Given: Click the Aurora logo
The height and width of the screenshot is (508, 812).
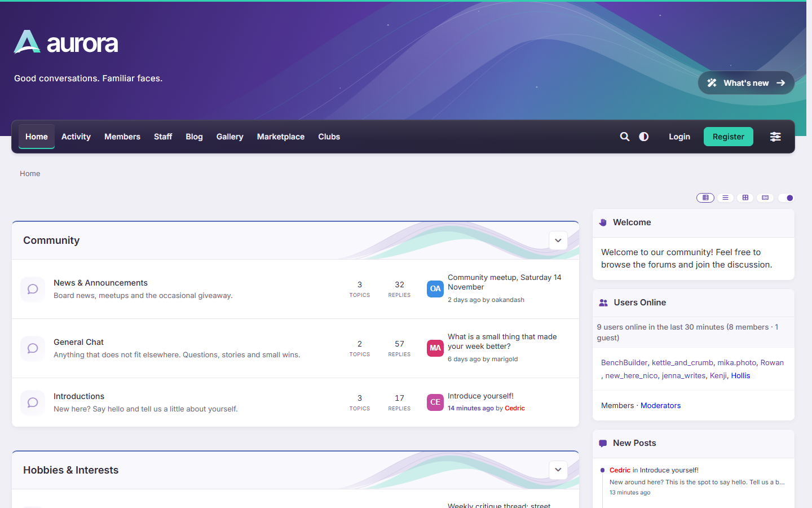Looking at the screenshot, I should click(x=66, y=42).
